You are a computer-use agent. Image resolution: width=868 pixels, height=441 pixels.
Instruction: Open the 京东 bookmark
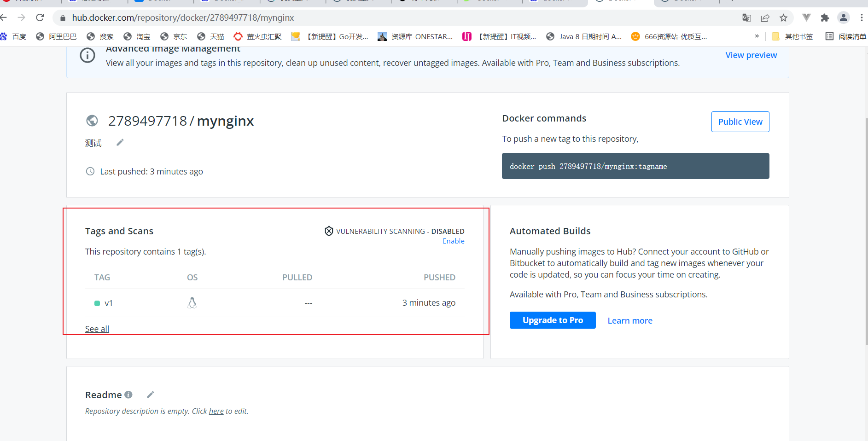click(x=174, y=36)
